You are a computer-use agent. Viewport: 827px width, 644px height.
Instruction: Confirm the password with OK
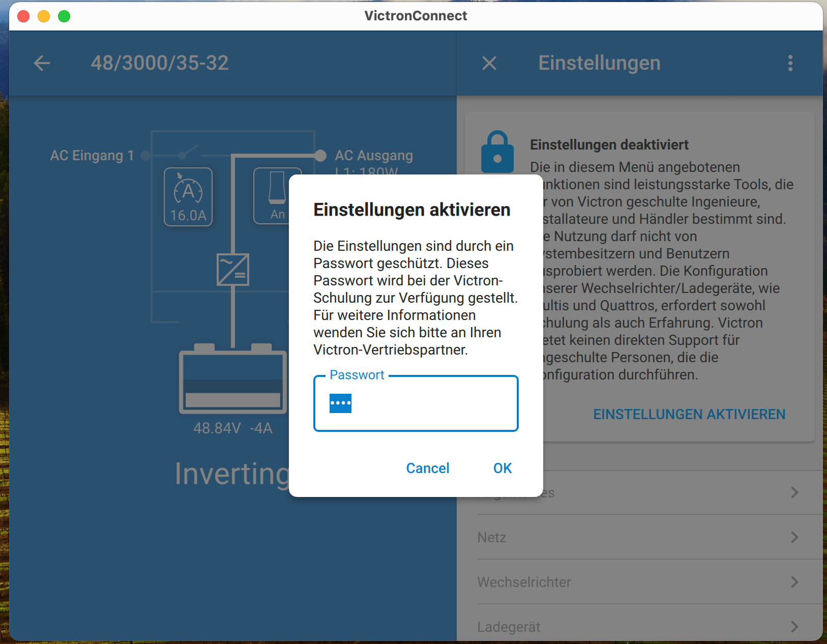pyautogui.click(x=503, y=468)
